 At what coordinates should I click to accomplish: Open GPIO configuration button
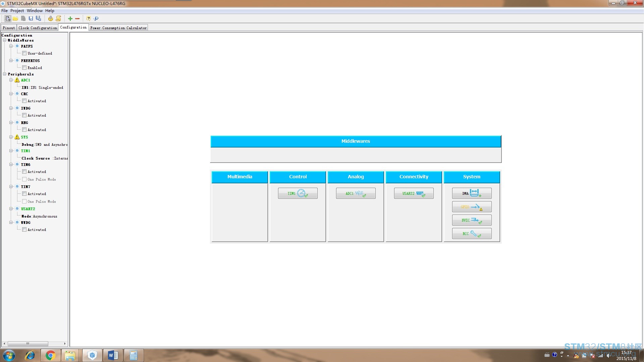pyautogui.click(x=472, y=207)
